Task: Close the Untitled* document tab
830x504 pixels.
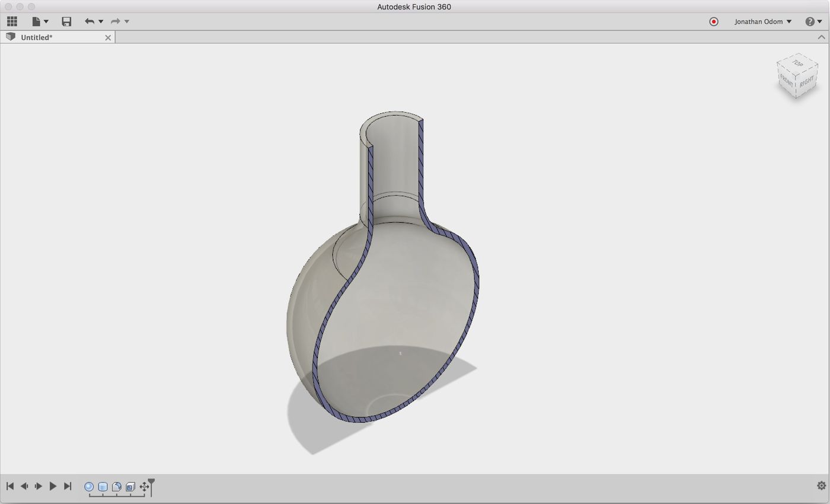Action: point(108,37)
